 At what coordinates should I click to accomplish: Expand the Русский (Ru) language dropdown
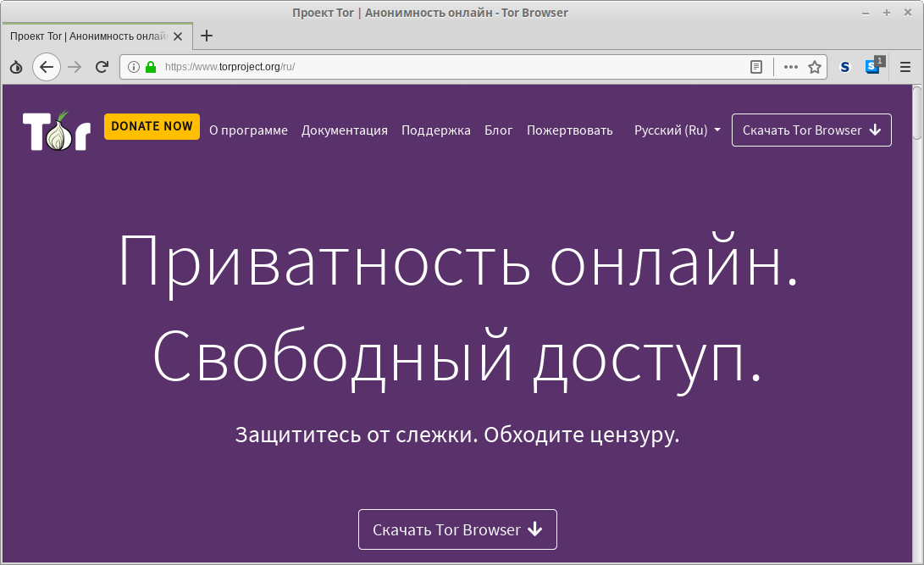coord(678,130)
